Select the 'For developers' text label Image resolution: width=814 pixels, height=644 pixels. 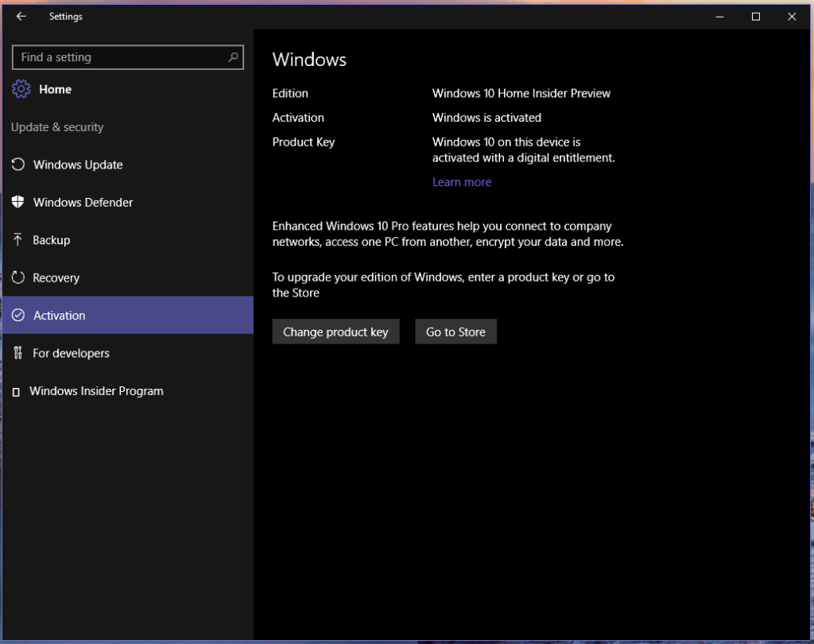click(71, 353)
